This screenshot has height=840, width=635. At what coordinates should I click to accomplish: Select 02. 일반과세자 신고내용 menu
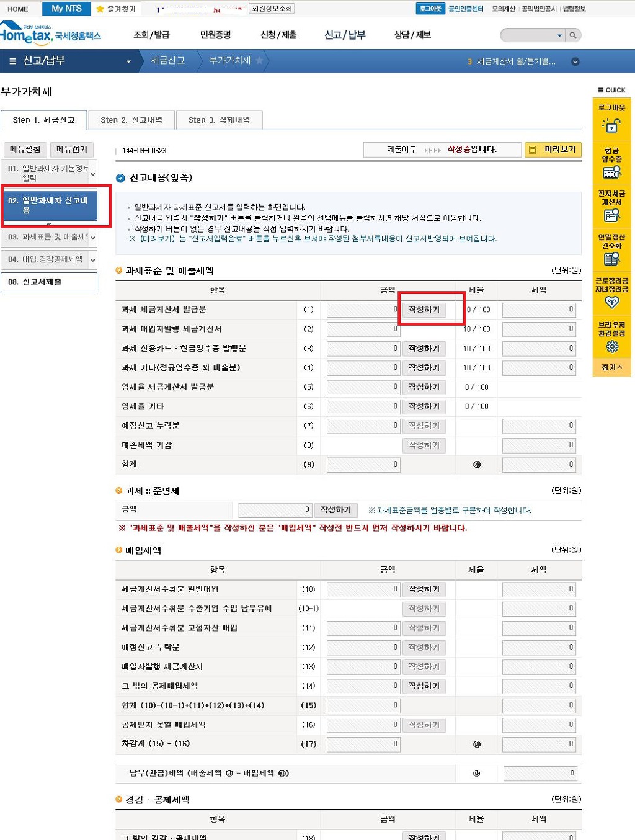[49, 205]
